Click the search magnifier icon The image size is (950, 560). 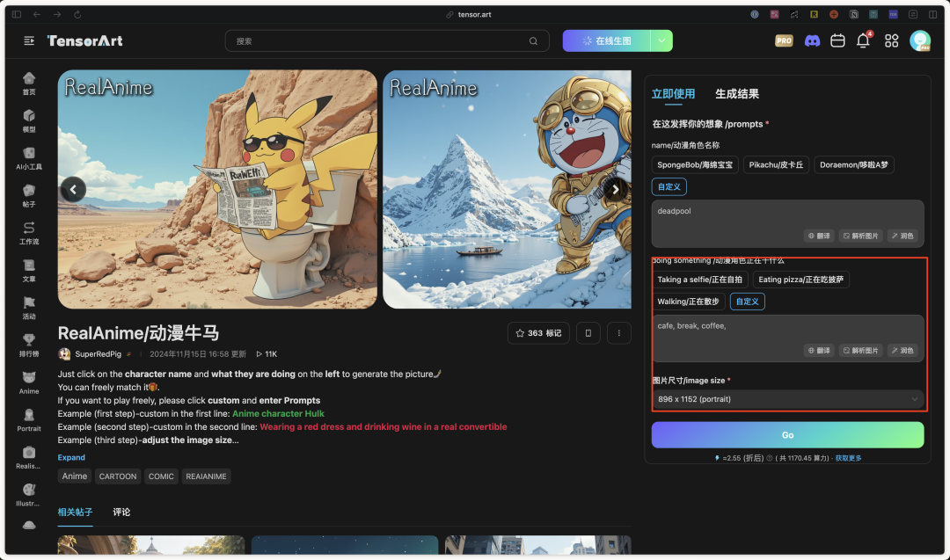(533, 41)
